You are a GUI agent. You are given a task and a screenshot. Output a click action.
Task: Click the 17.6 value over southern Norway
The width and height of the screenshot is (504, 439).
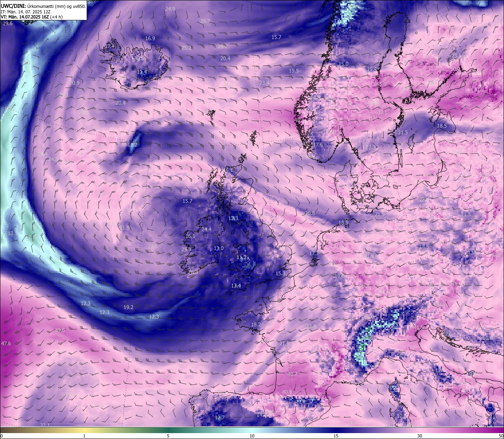[x=318, y=145]
